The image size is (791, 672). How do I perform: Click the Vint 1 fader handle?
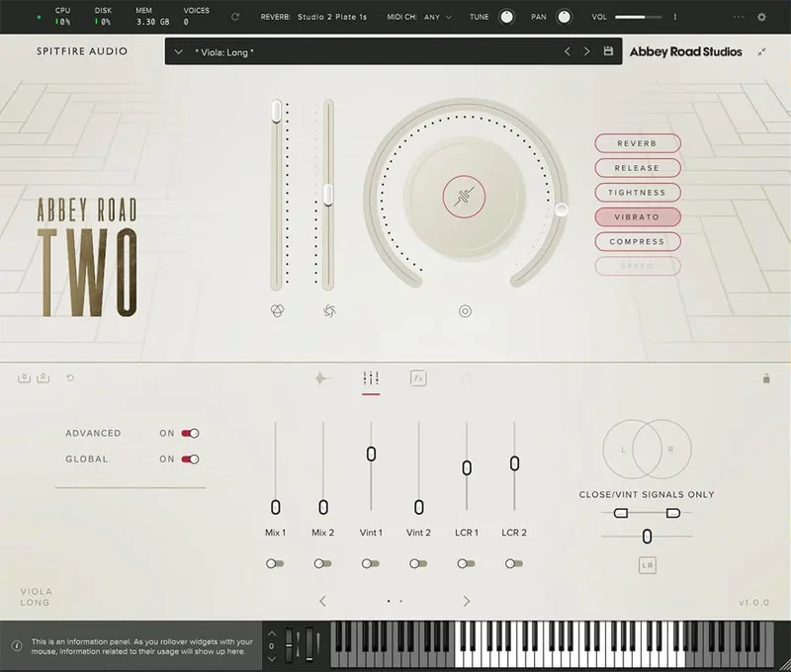[371, 454]
